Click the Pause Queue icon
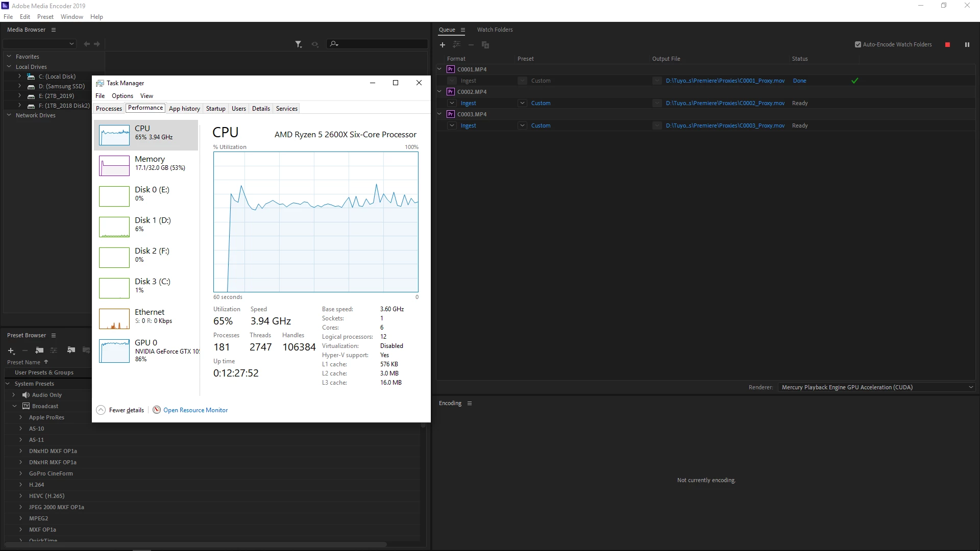The width and height of the screenshot is (980, 551). (967, 45)
